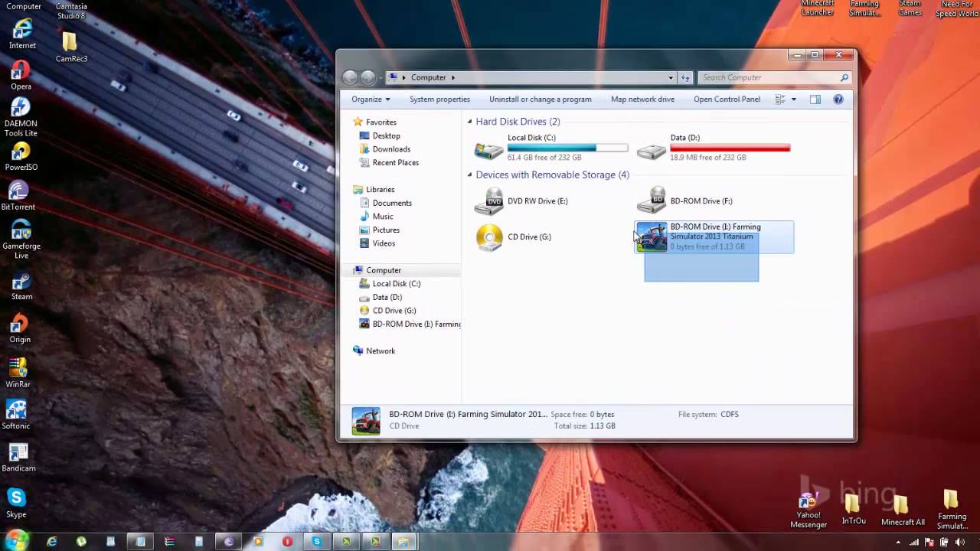Open the PowerISO desktop icon
980x551 pixels.
(21, 156)
